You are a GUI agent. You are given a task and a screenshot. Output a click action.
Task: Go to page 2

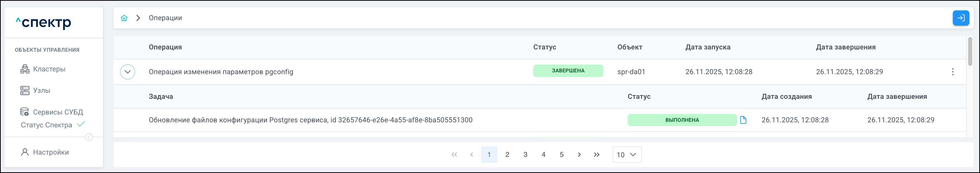tap(507, 155)
